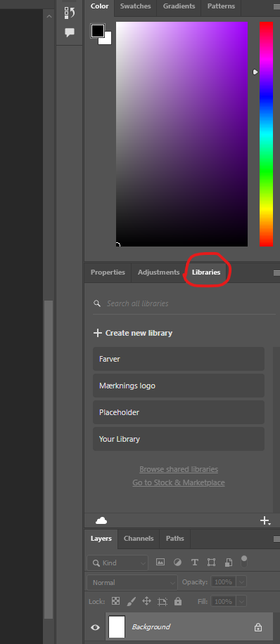Click the Background layer thumbnail

point(117,626)
